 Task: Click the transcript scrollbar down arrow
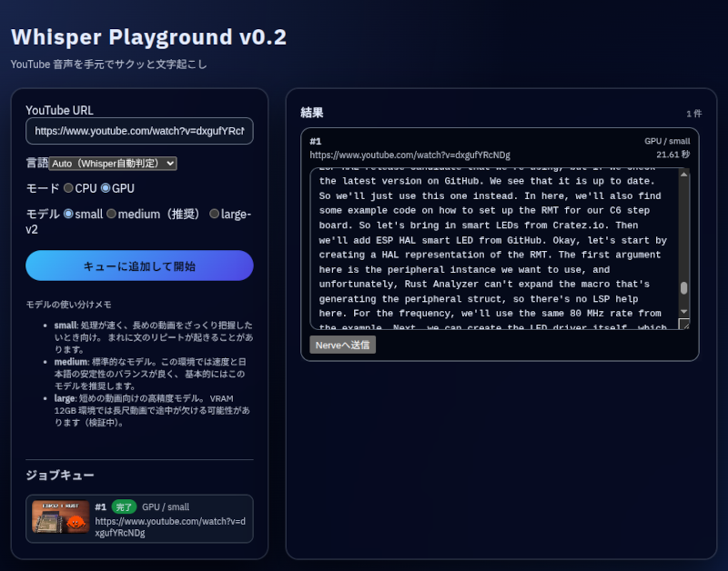click(x=684, y=311)
